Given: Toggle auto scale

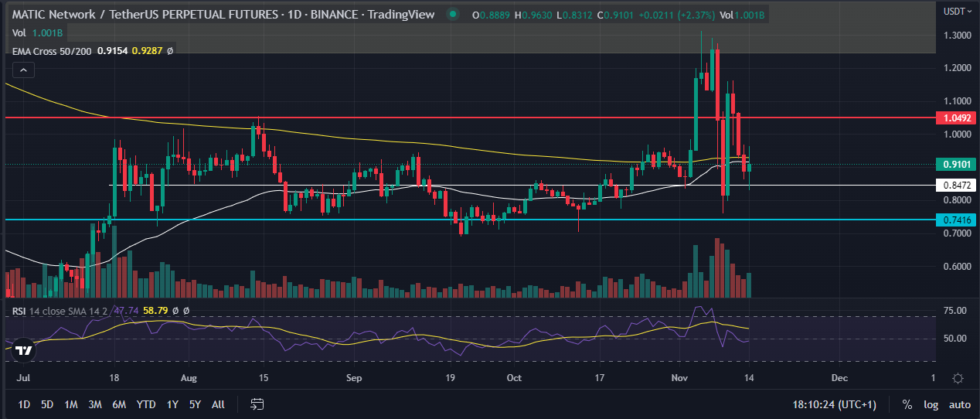Looking at the screenshot, I should tap(959, 404).
